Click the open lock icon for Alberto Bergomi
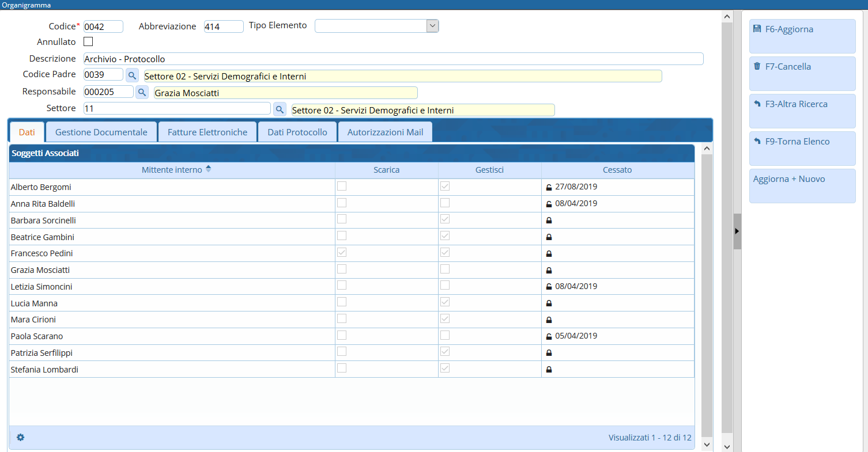 (549, 187)
